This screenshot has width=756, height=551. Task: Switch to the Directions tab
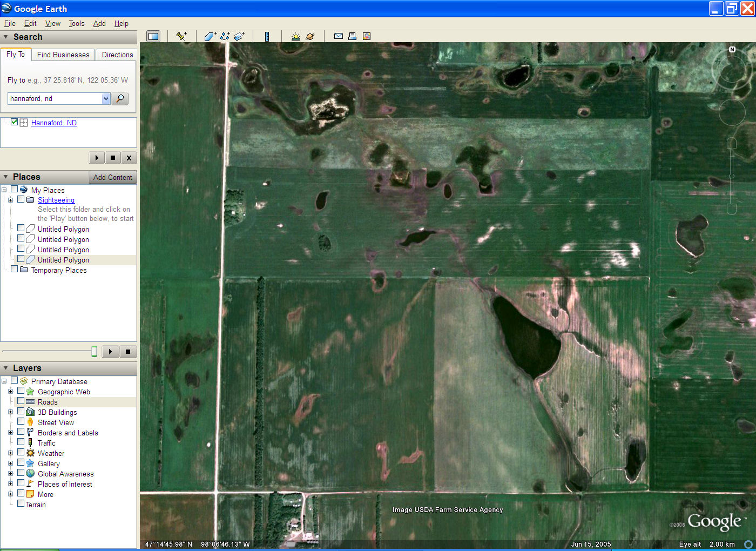pyautogui.click(x=117, y=55)
